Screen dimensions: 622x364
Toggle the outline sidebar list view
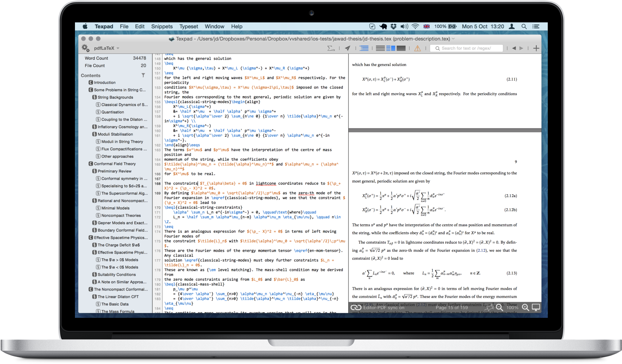(x=364, y=48)
